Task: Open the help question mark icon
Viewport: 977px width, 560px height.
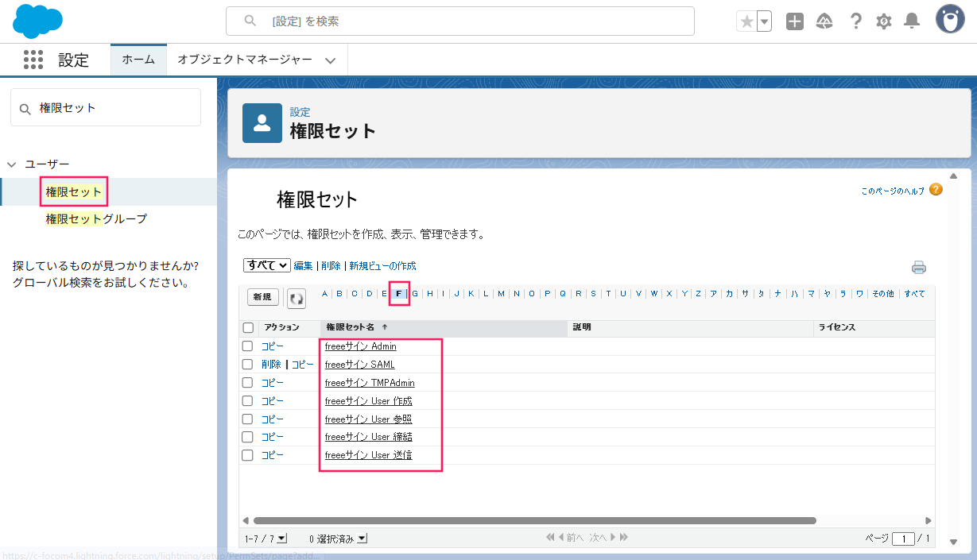Action: 855,21
